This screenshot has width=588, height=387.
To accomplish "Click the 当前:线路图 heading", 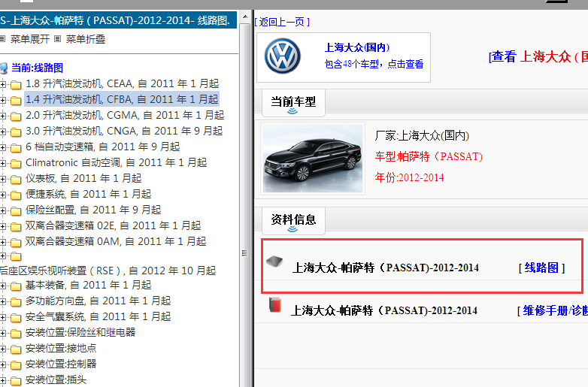I will point(37,68).
